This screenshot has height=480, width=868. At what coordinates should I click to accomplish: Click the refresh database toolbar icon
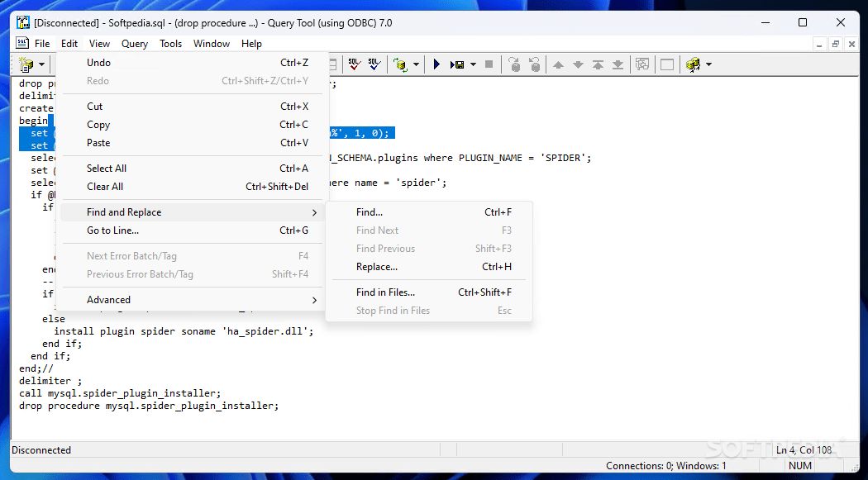click(400, 64)
